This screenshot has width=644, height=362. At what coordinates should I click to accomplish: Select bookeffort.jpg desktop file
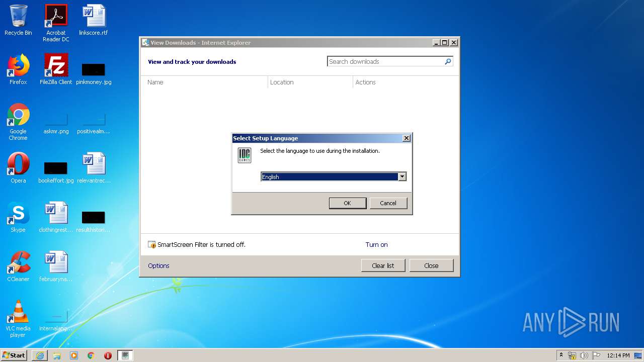56,172
